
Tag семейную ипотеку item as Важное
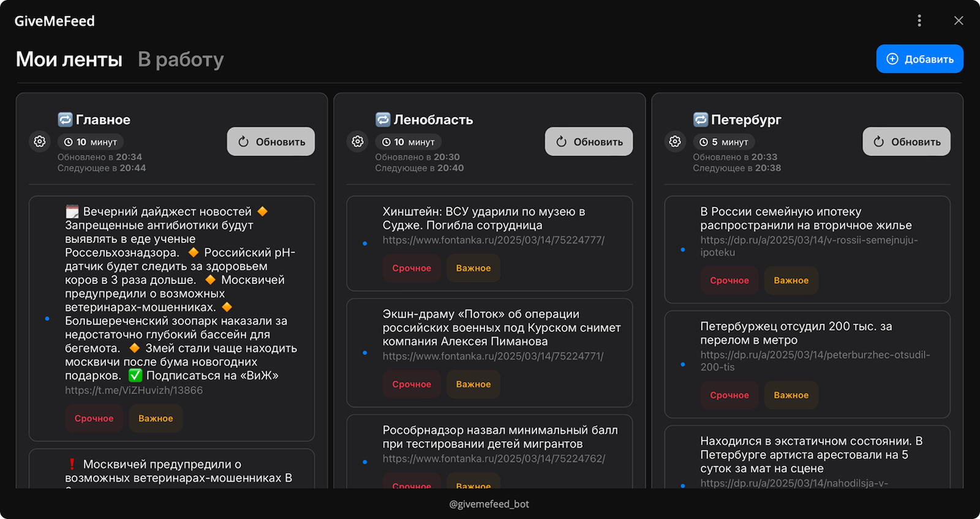[791, 280]
